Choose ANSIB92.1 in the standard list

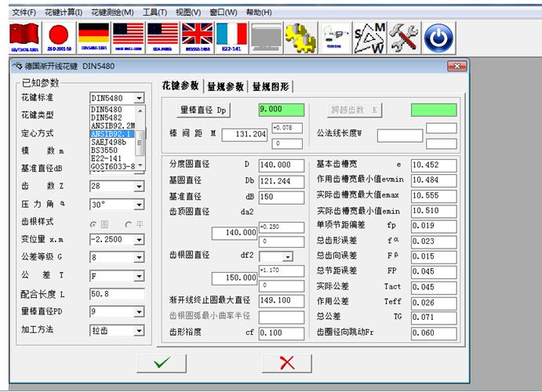coord(112,133)
